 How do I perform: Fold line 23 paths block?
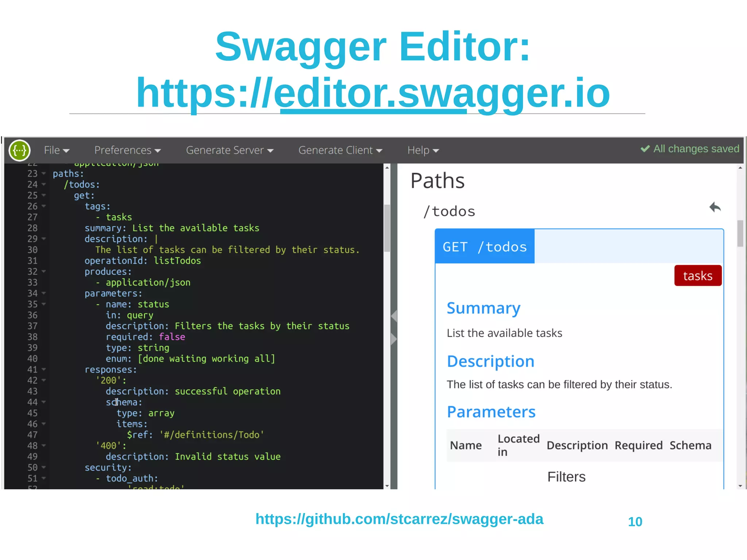pyautogui.click(x=44, y=173)
